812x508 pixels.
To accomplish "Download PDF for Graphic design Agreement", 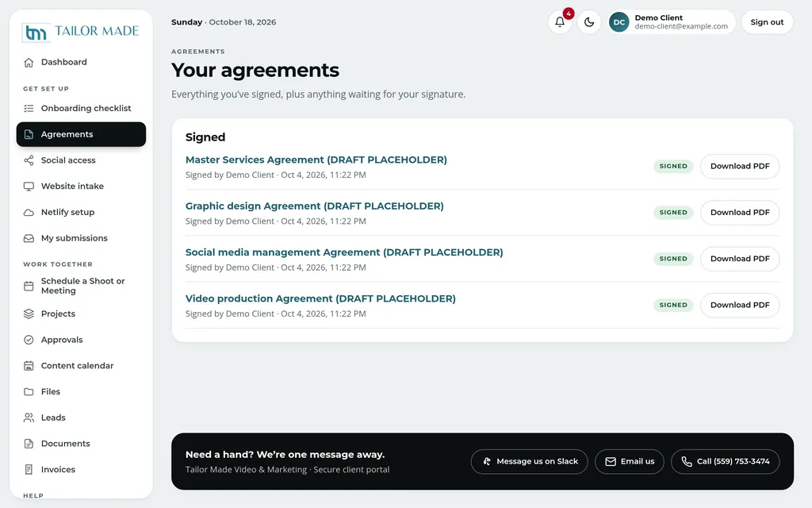I will 740,213.
